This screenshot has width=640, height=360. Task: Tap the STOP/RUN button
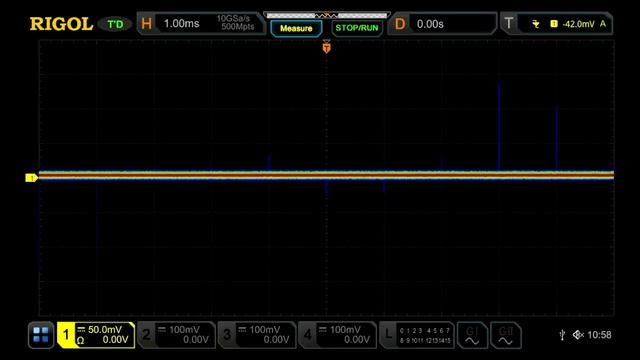[357, 28]
